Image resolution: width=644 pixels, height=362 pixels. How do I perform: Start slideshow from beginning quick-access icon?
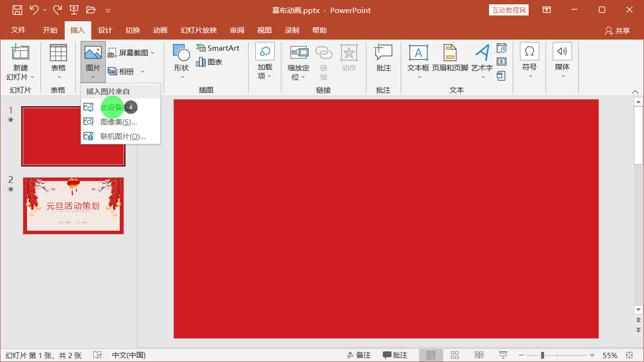point(74,10)
